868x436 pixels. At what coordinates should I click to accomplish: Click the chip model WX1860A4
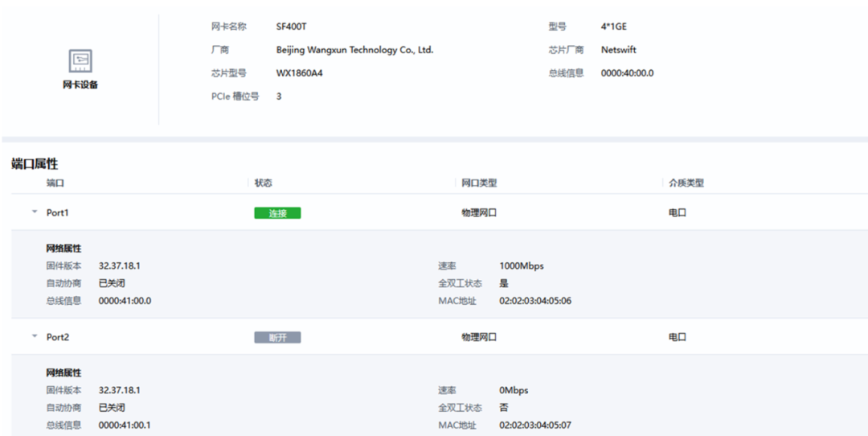pos(300,73)
